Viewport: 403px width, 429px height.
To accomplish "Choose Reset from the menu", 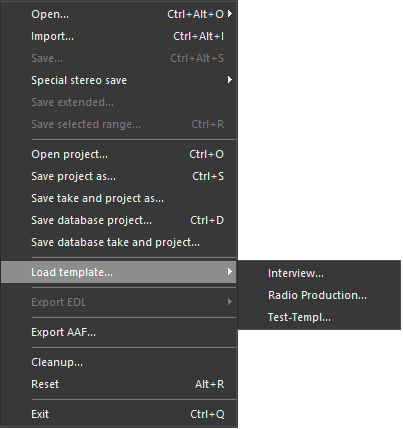I will coord(118,384).
